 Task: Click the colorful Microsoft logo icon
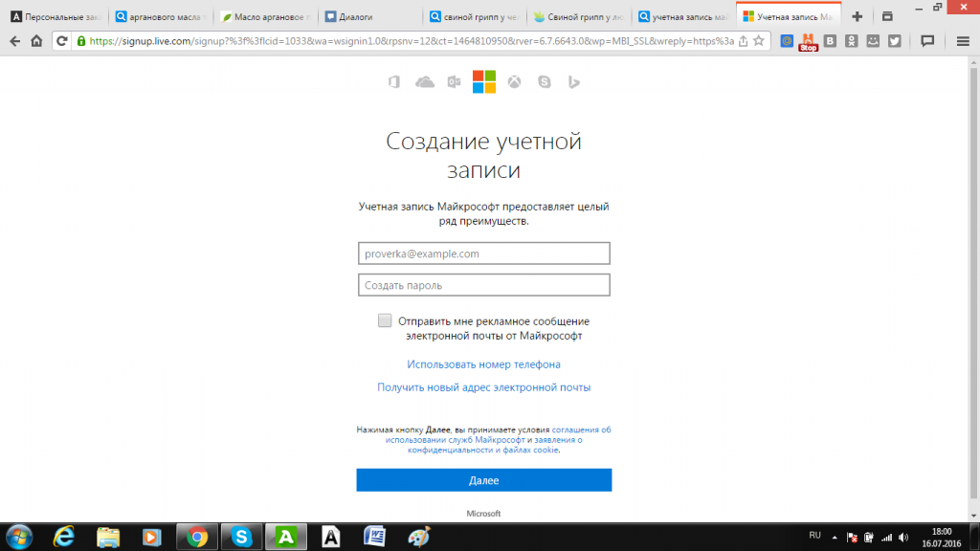[x=483, y=81]
